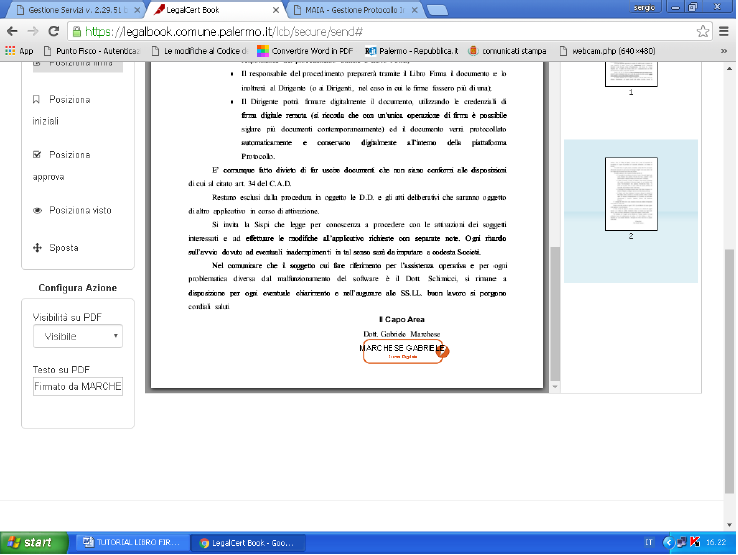Screen dimensions: 738x555
Task: Switch to TUTORIAL LIBRO FIR taskbar window
Action: pyautogui.click(x=131, y=542)
